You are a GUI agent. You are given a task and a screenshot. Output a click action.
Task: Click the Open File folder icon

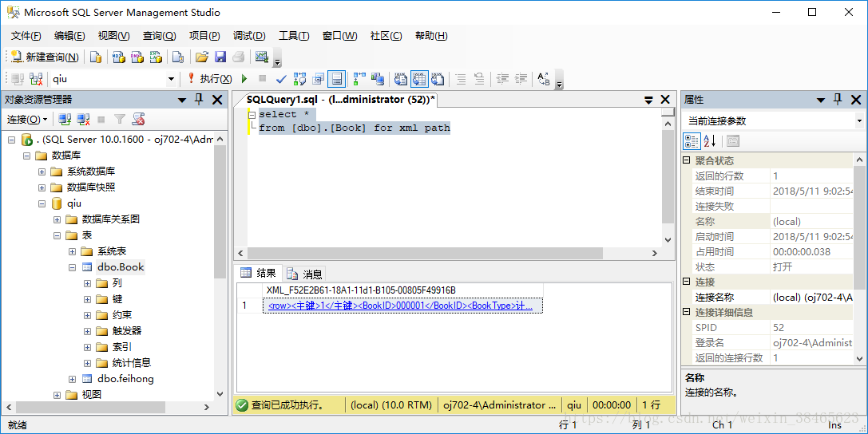[202, 57]
